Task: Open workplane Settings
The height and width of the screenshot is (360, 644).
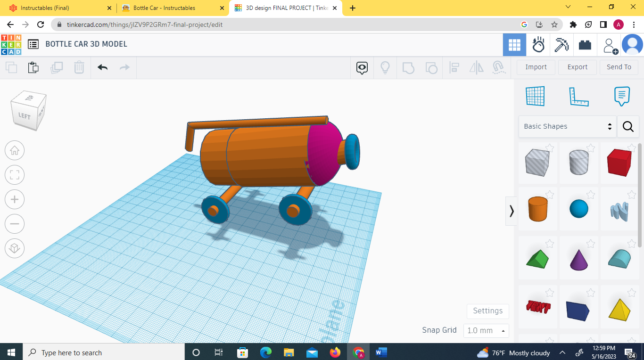Action: click(x=487, y=311)
